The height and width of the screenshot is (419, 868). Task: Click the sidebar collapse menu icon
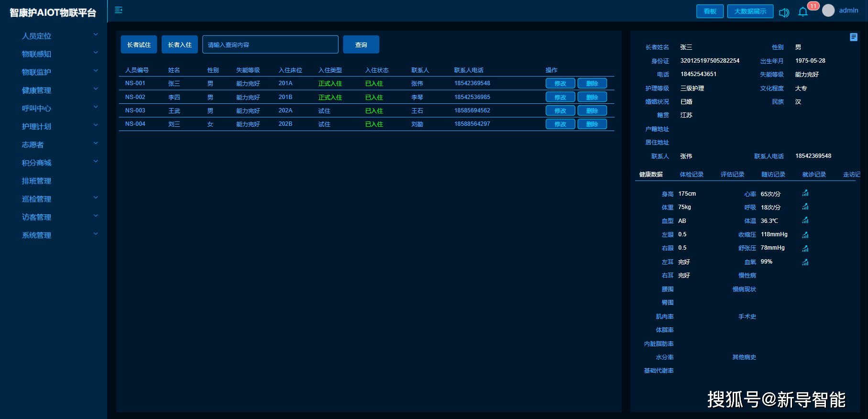(x=119, y=10)
